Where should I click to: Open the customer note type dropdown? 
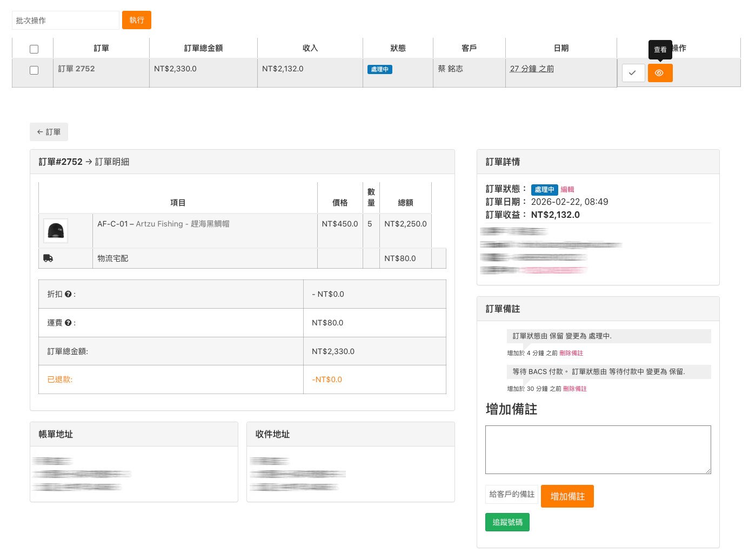[511, 494]
